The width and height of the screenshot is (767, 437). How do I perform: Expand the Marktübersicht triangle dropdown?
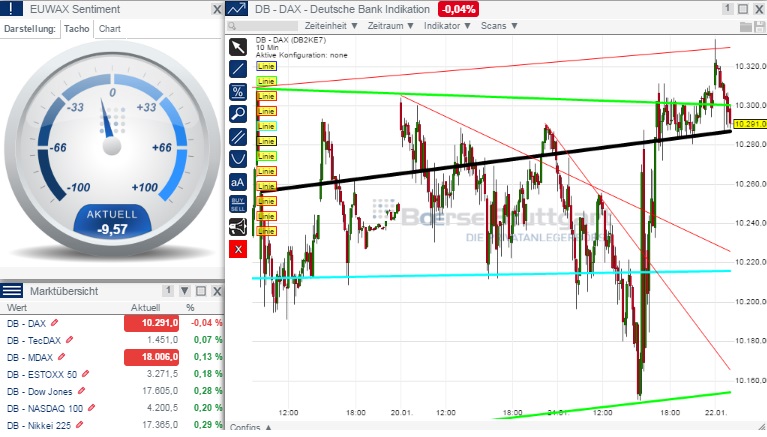pos(184,291)
